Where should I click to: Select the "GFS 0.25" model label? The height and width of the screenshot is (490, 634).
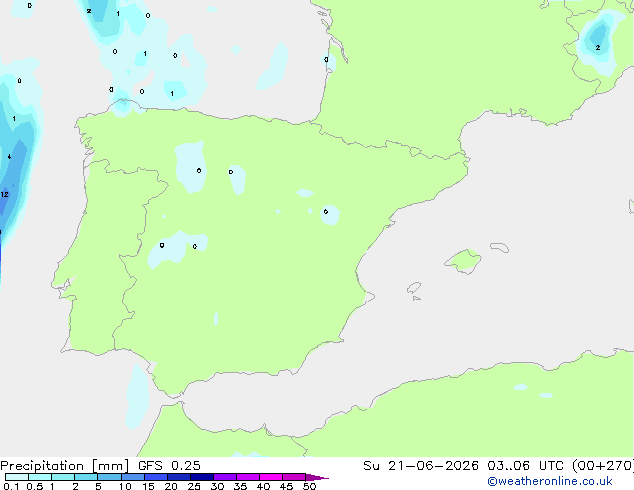click(169, 466)
